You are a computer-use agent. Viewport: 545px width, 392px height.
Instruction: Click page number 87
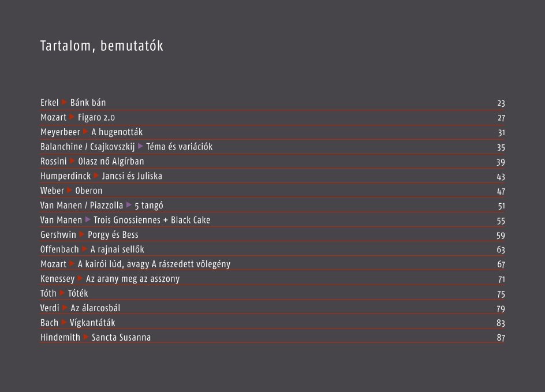tap(501, 338)
